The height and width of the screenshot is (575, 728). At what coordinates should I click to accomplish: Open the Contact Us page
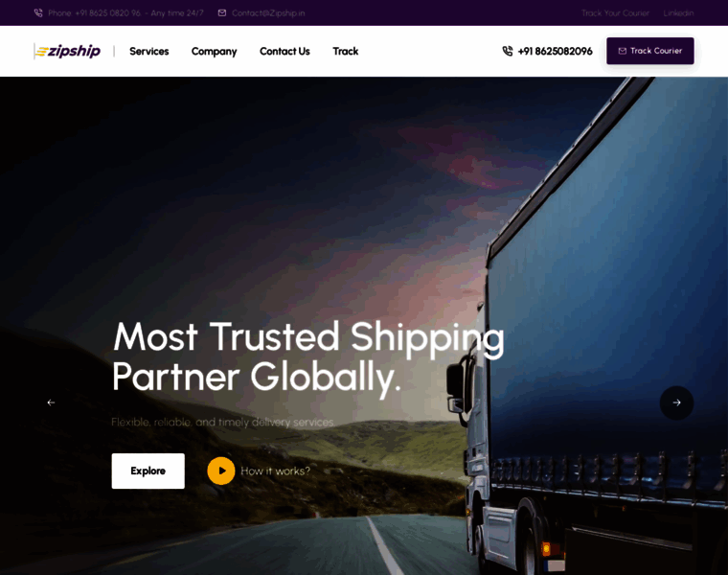tap(284, 51)
